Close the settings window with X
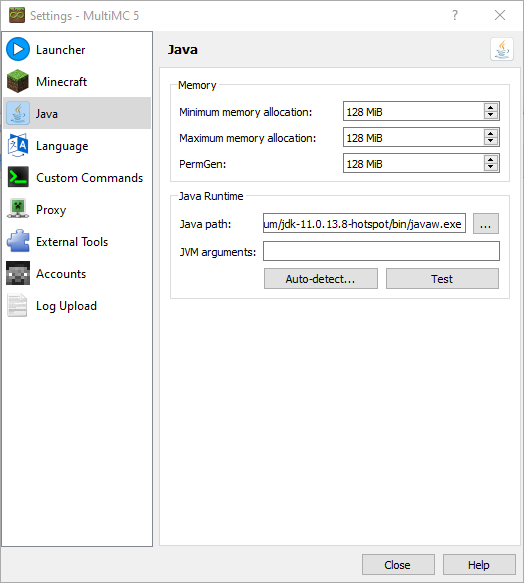Screen dimensions: 524x583 (x=500, y=15)
